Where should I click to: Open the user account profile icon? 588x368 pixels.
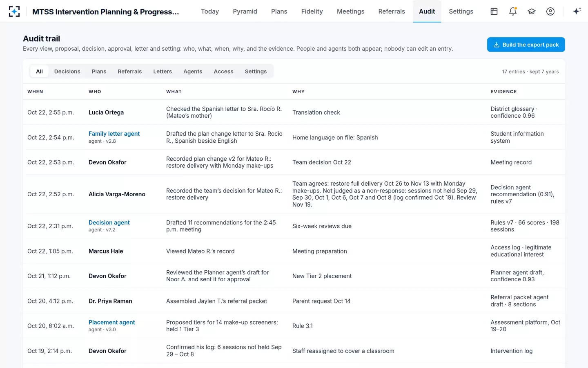(550, 11)
